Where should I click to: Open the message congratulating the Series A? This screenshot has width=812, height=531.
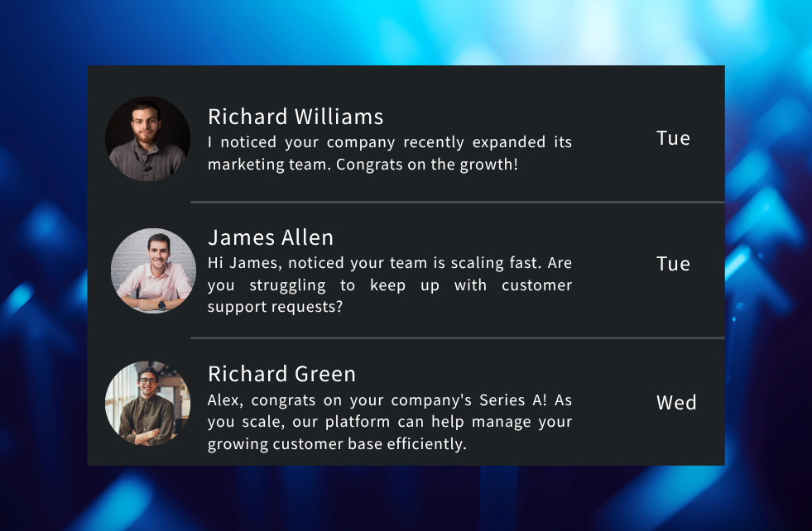pyautogui.click(x=389, y=421)
